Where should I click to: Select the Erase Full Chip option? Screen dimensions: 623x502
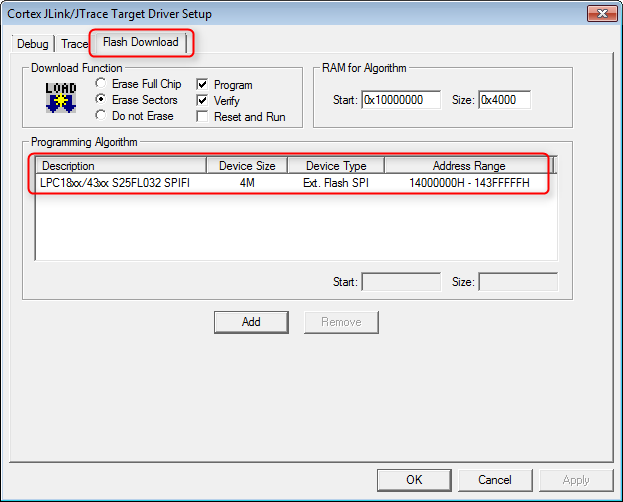[x=101, y=85]
